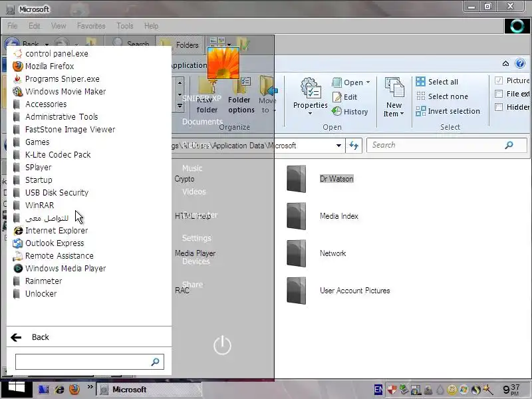Open Outlook Express from the programs list
The height and width of the screenshot is (399, 532).
[49, 243]
